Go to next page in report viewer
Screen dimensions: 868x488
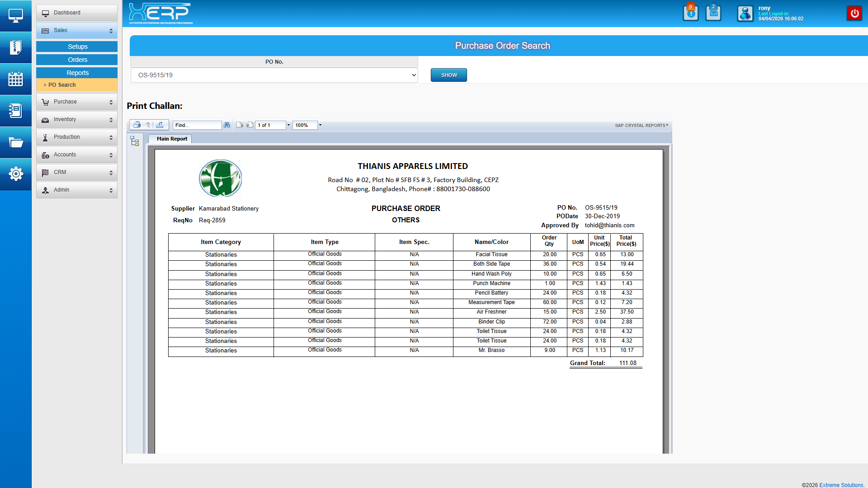250,125
